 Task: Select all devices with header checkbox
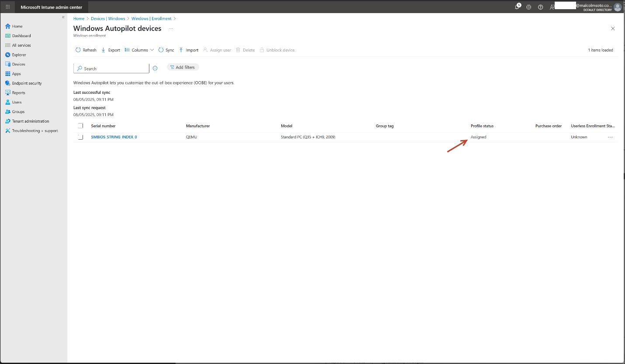point(80,126)
